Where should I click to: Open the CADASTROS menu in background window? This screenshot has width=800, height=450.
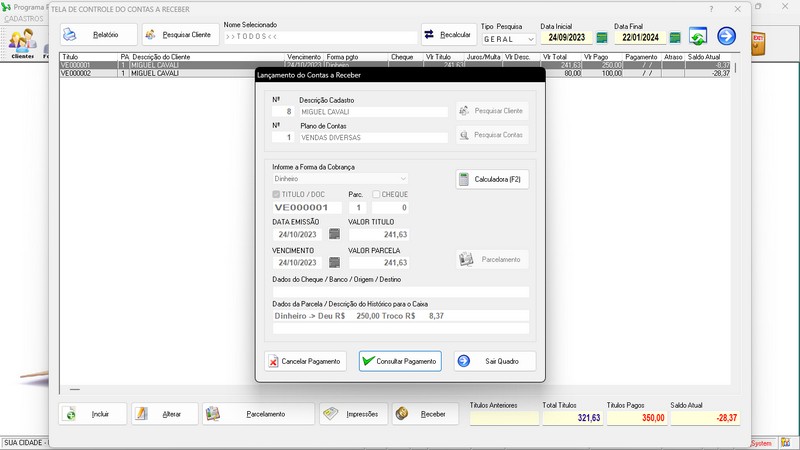(x=24, y=19)
